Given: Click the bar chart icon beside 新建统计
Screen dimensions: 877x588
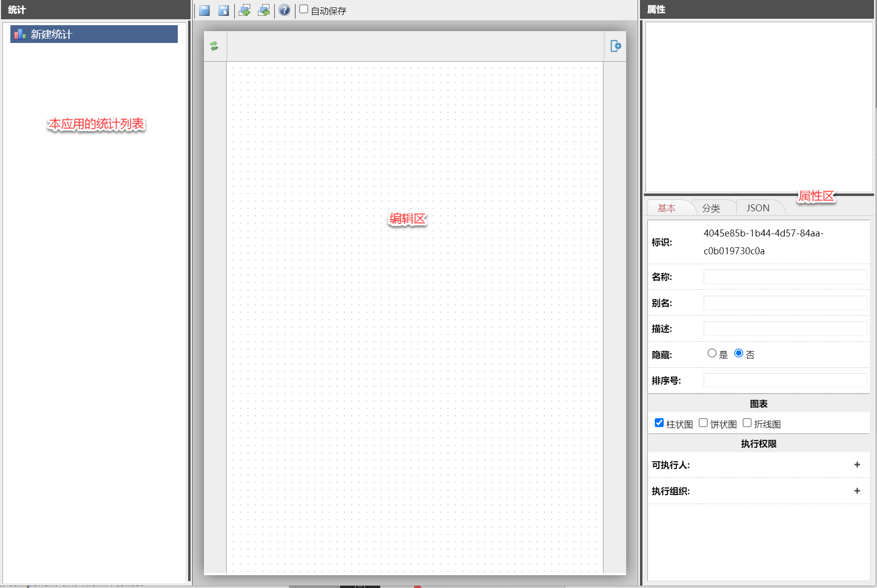Looking at the screenshot, I should coord(20,34).
